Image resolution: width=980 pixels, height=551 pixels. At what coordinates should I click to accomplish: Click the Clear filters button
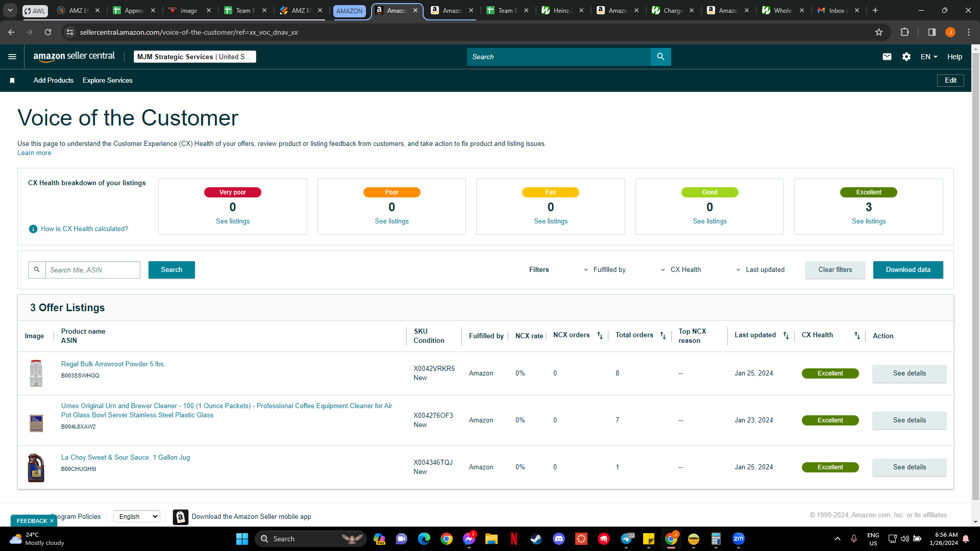coord(835,270)
